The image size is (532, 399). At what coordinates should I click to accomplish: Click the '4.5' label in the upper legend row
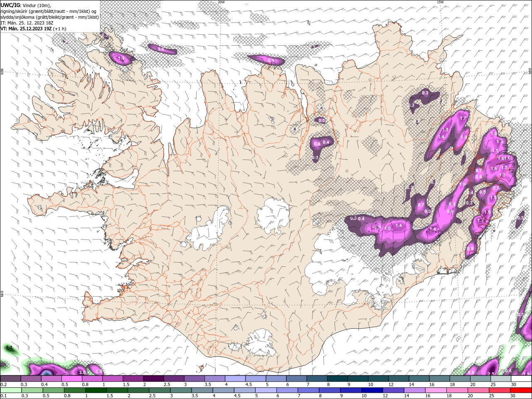point(248,385)
